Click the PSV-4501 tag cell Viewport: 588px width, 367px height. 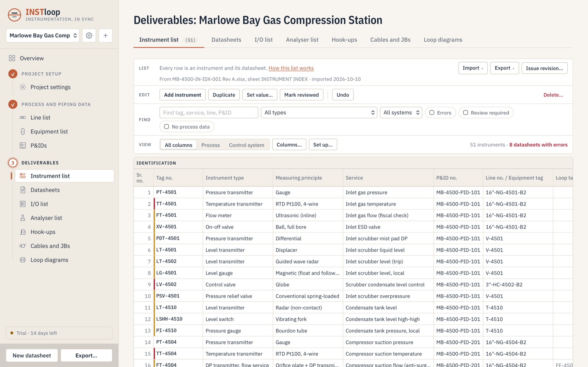pyautogui.click(x=178, y=296)
